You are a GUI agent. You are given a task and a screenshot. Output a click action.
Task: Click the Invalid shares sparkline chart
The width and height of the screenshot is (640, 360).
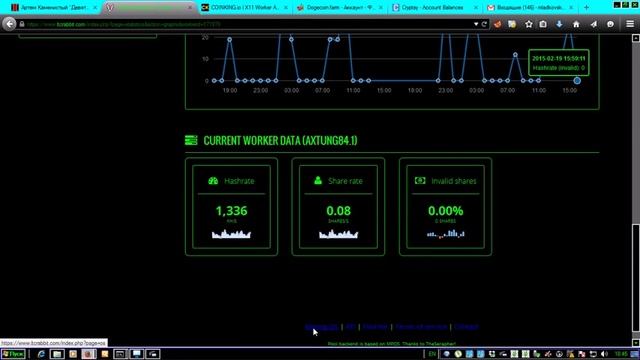445,234
